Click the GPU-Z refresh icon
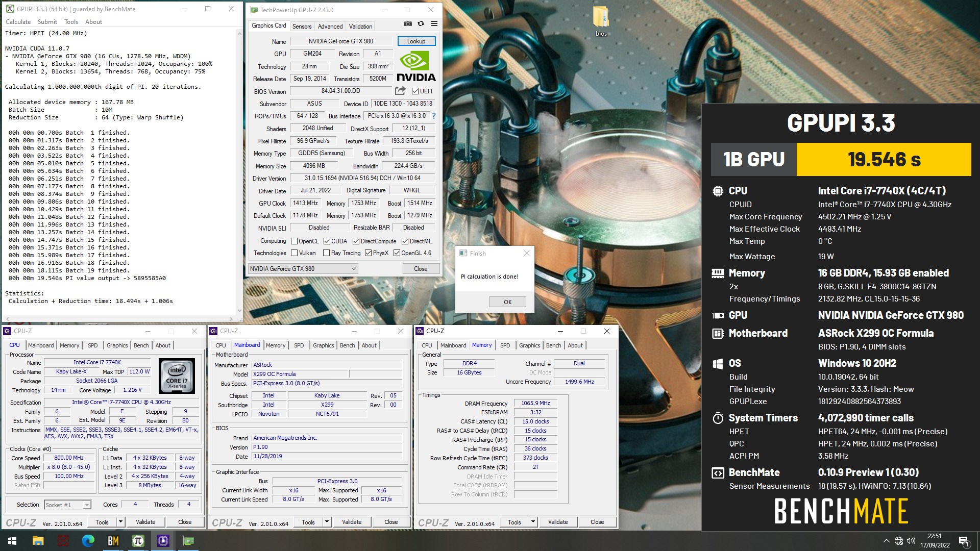Screen dimensions: 980x551 tap(421, 23)
